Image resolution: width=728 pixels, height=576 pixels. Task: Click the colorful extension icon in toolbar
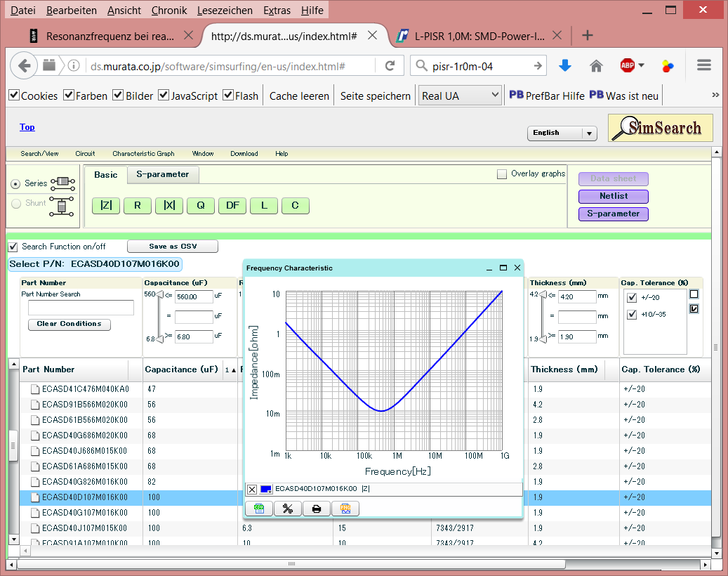668,66
